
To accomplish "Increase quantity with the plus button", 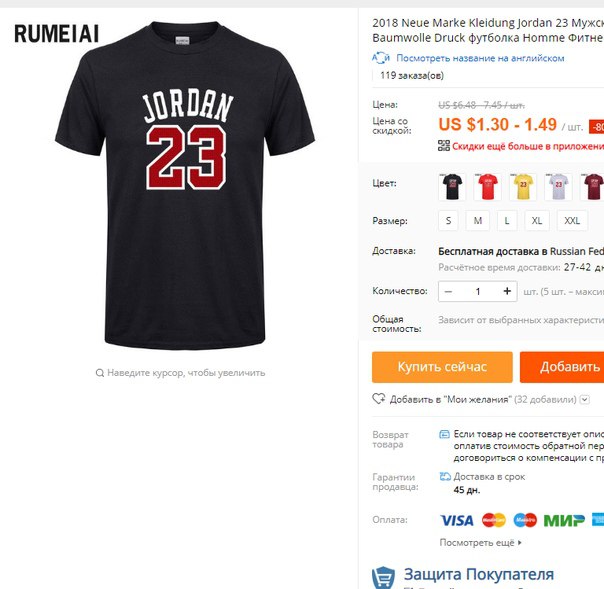I will [507, 291].
